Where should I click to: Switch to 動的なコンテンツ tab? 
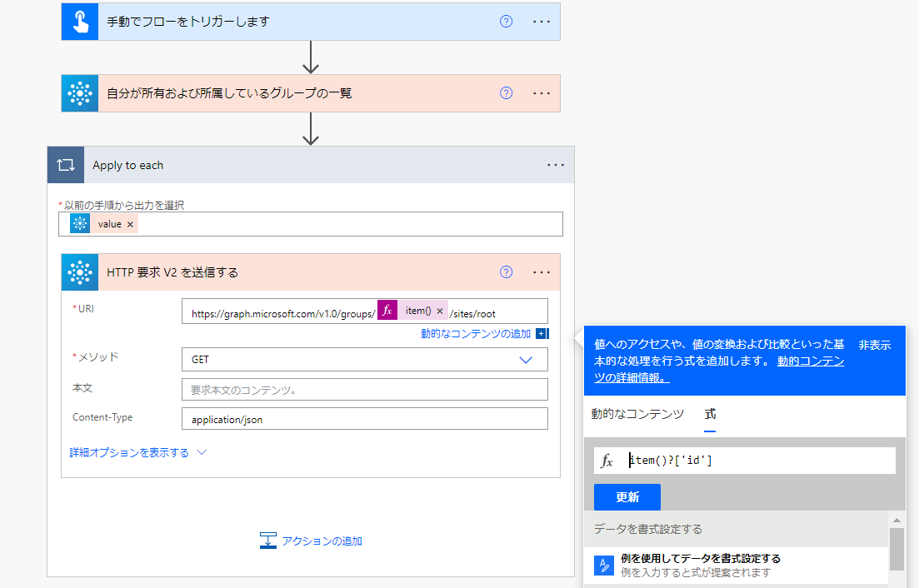coord(637,414)
